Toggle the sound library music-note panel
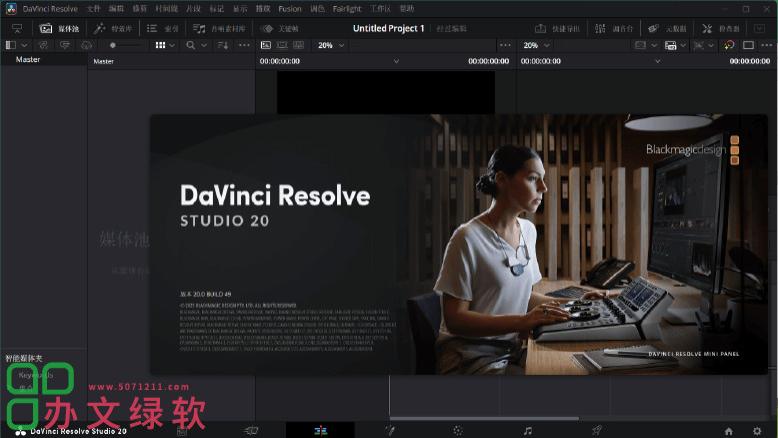The height and width of the screenshot is (438, 778). point(219,29)
